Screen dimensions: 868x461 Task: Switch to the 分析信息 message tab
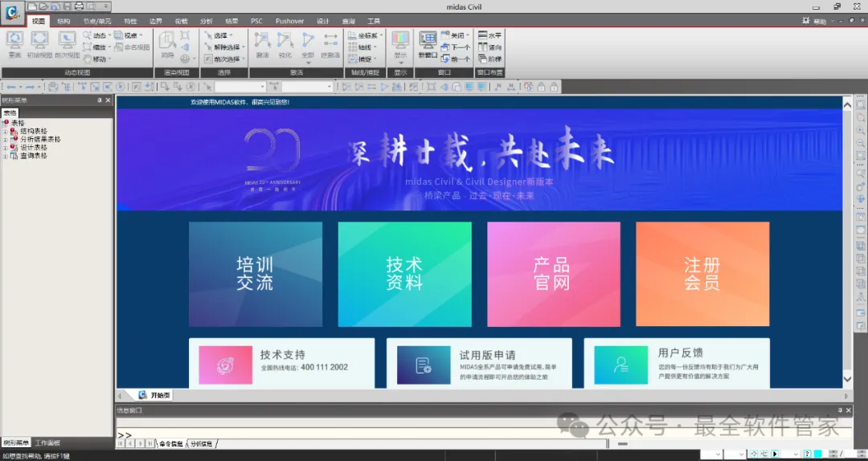(x=202, y=444)
